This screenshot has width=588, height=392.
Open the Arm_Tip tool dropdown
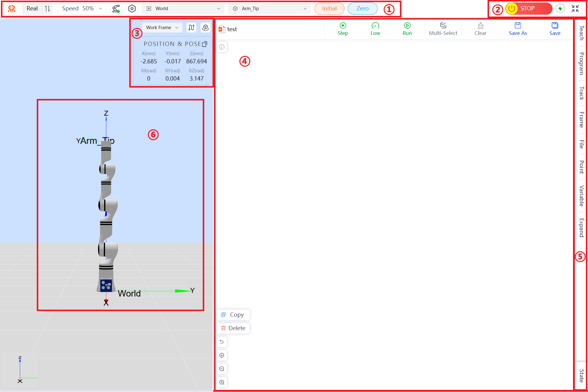tap(269, 9)
